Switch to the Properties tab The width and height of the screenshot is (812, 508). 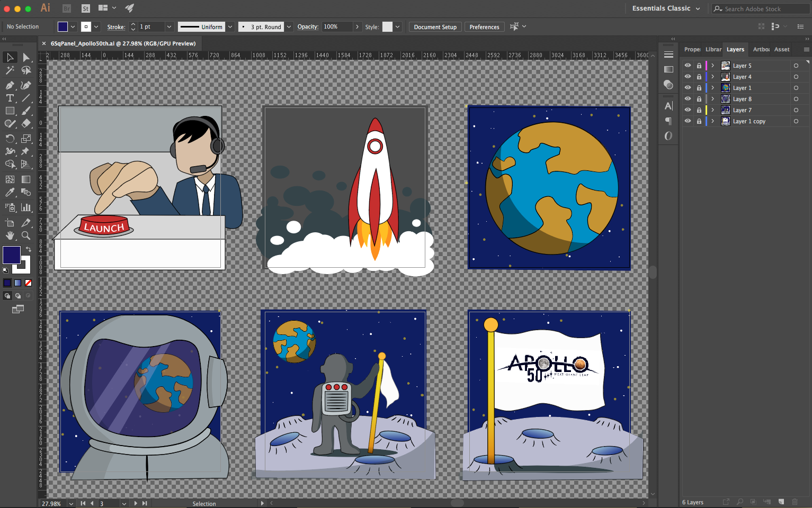click(692, 49)
